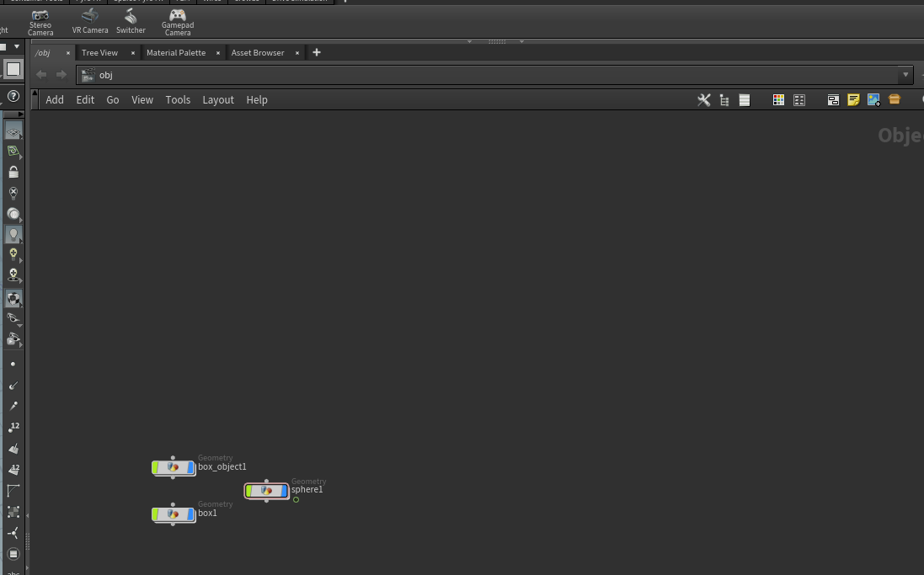Toggle the green selectable flag on box1
Image resolution: width=924 pixels, height=575 pixels.
point(156,514)
